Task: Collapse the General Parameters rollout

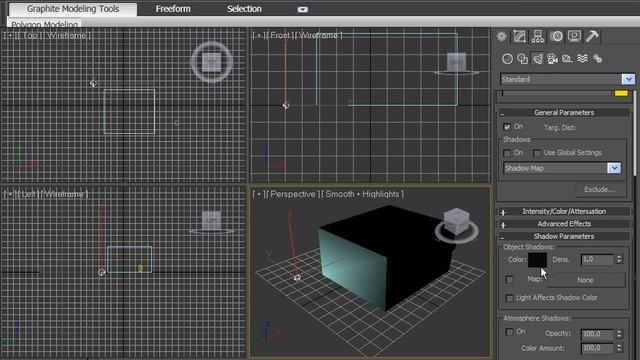Action: click(564, 113)
